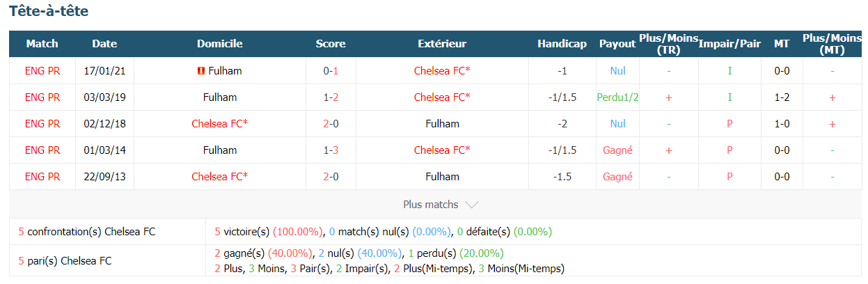This screenshot has height=284, width=868.
Task: Click ENG PR league in first row
Action: coord(42,71)
